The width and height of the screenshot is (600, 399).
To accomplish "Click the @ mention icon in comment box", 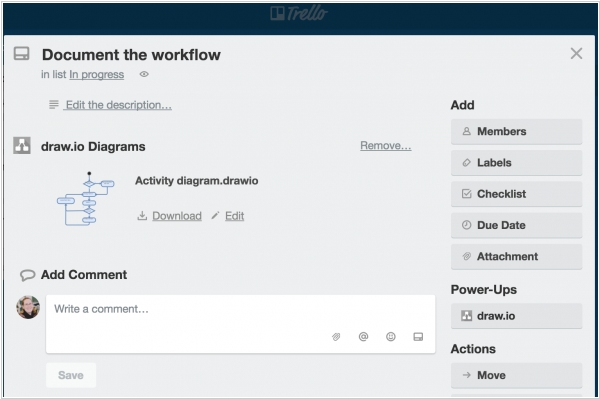I will [363, 337].
